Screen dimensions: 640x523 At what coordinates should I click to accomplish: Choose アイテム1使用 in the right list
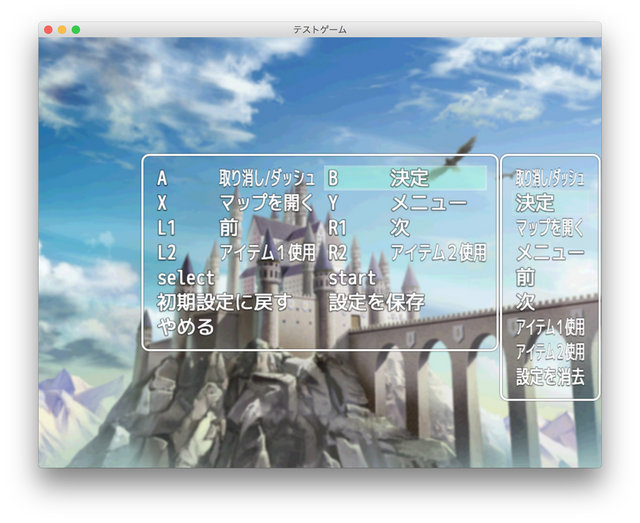click(x=550, y=327)
